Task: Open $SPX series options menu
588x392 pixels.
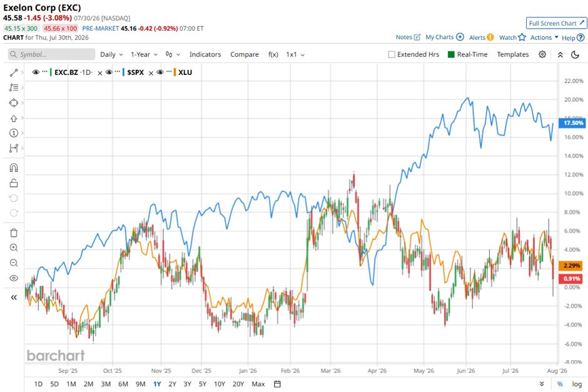Action: [x=118, y=71]
